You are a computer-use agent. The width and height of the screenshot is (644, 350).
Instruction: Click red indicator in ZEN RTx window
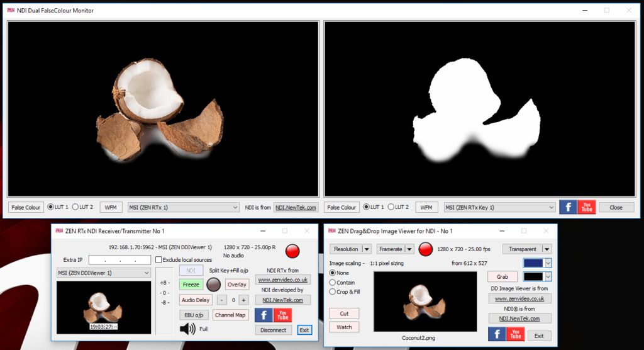pos(292,251)
